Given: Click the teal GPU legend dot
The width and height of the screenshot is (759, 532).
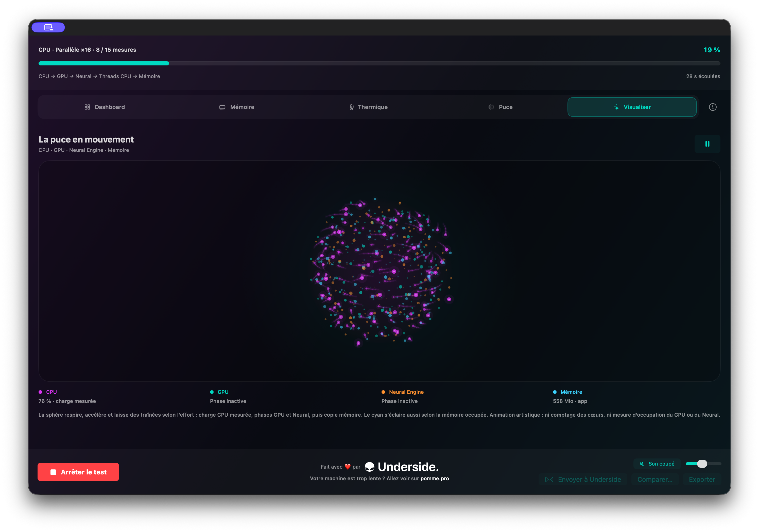Looking at the screenshot, I should [212, 392].
